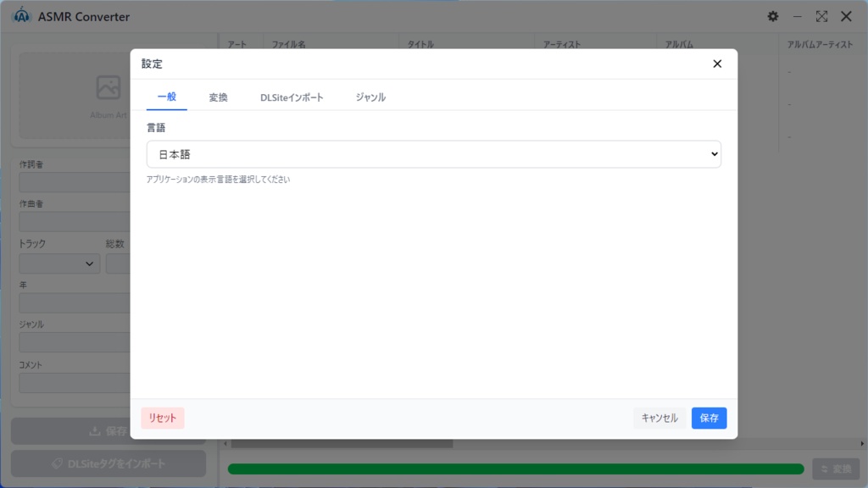868x488 pixels.
Task: Click the キャンセル button
Action: (659, 418)
